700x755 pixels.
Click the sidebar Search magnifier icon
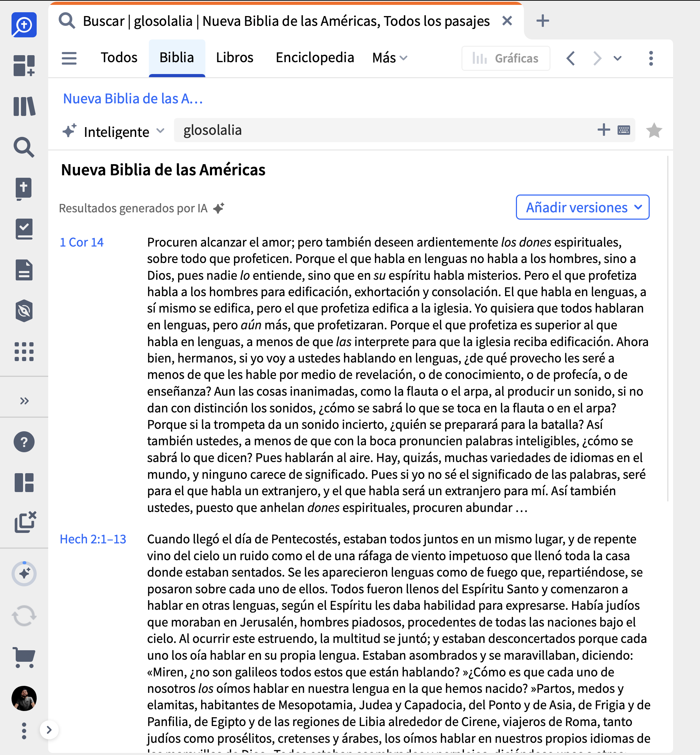tap(24, 147)
